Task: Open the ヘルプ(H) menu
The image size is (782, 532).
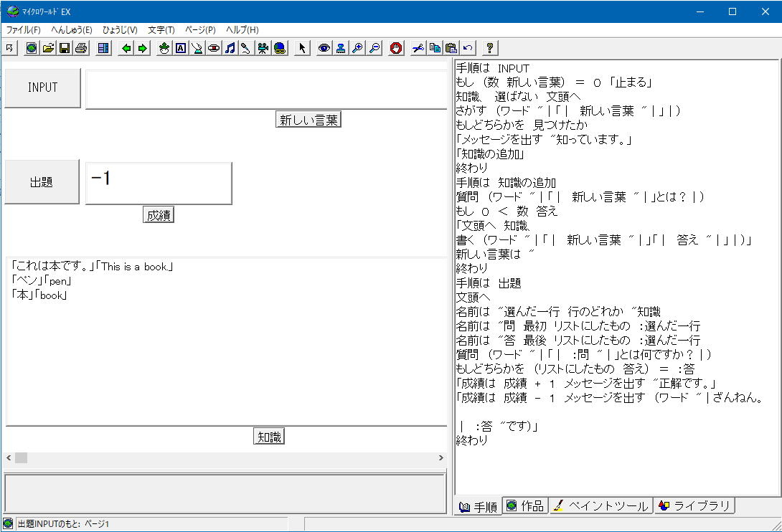Action: pos(242,30)
